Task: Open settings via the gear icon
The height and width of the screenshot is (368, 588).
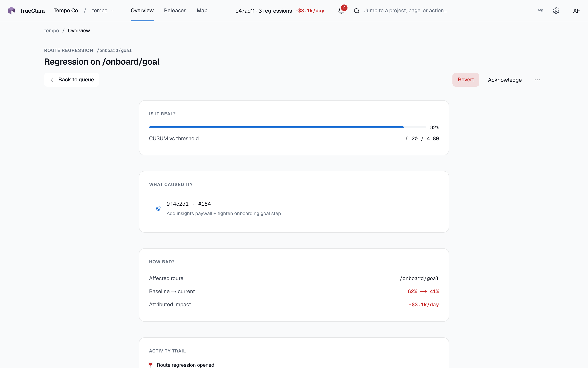Action: (x=556, y=10)
